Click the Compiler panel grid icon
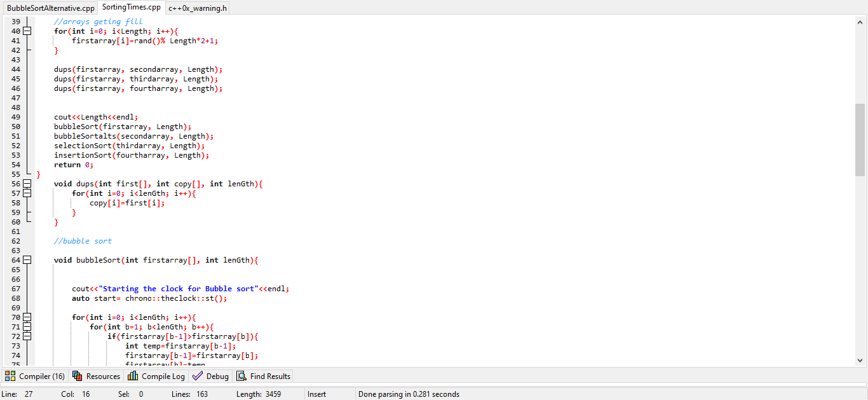 coord(11,376)
